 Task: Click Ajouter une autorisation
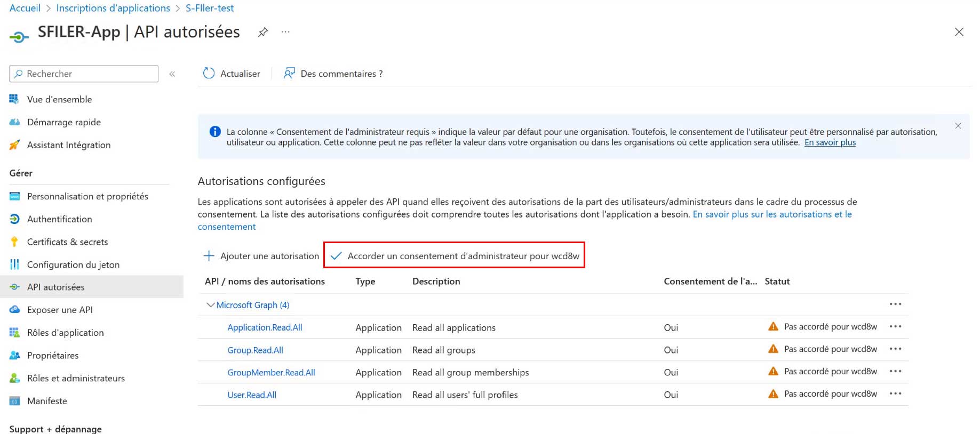pos(261,256)
